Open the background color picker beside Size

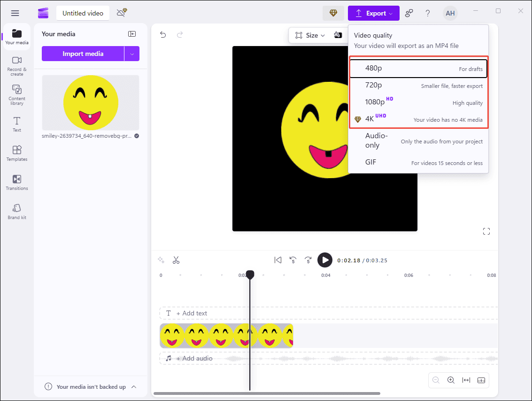tap(339, 35)
